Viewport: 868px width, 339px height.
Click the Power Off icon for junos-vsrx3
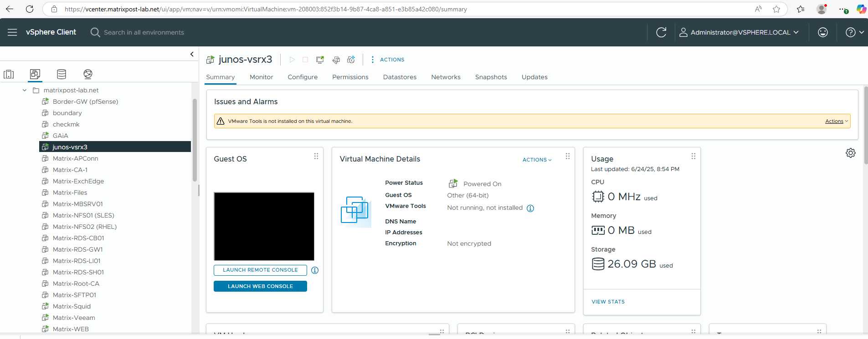tap(305, 60)
